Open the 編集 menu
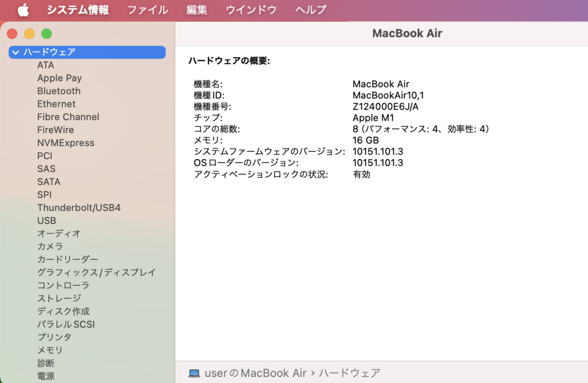 (197, 10)
